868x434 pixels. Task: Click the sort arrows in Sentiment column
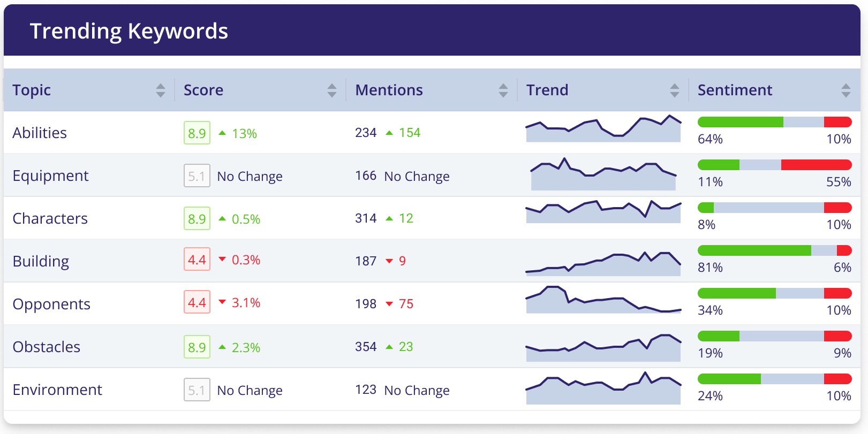[846, 90]
